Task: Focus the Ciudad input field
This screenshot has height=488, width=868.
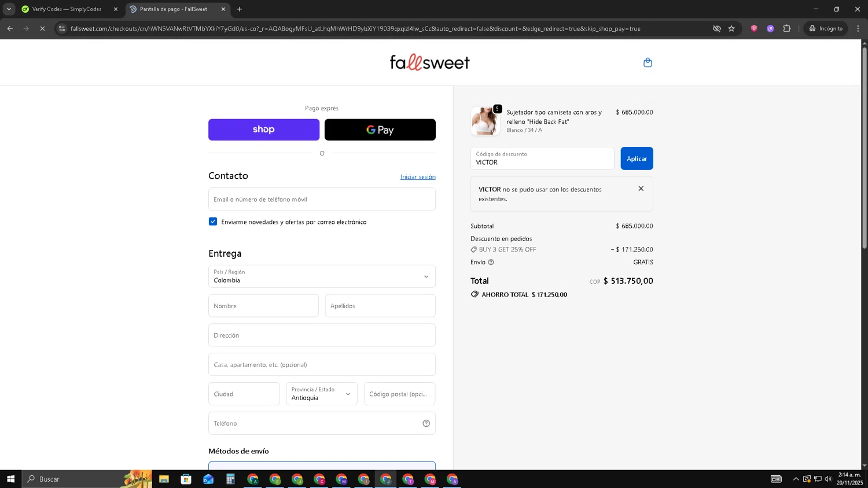Action: 244,394
